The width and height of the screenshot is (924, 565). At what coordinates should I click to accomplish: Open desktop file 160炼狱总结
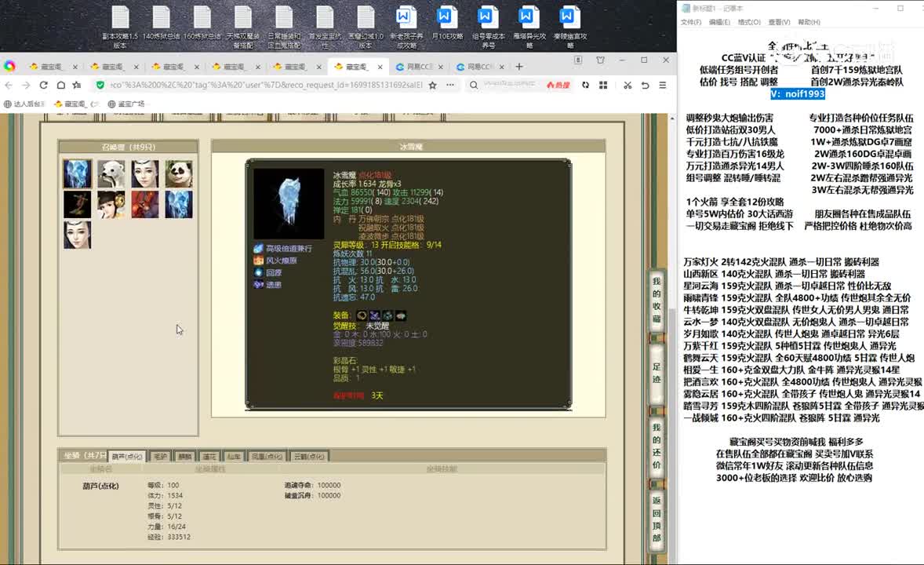tap(202, 24)
